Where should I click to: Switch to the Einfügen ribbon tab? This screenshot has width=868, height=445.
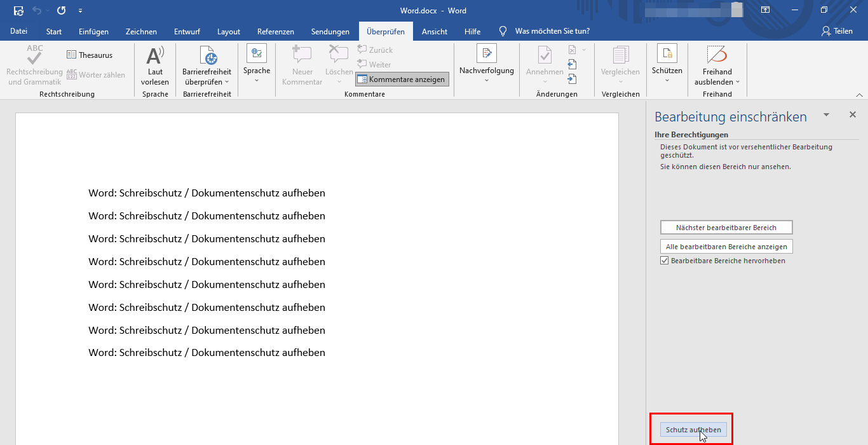tap(93, 31)
